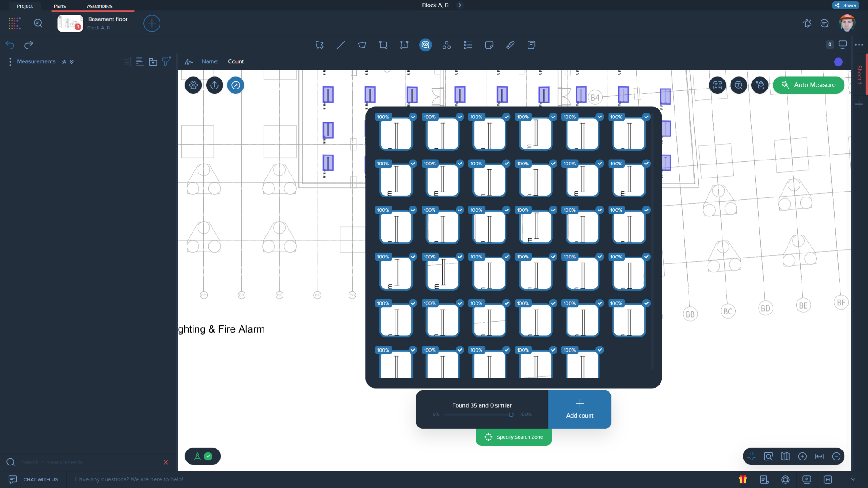This screenshot has height=488, width=868.
Task: Uncheck the first found match tile
Action: pos(413,117)
